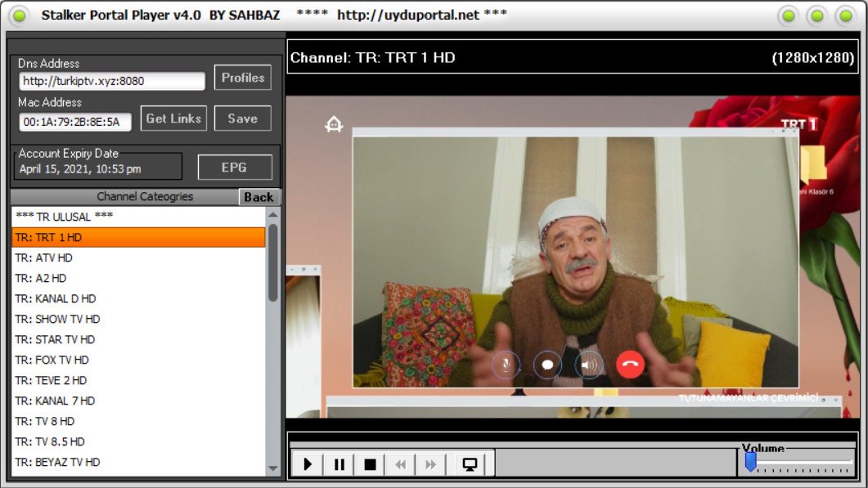Select channel TR: BEYAZ TV HD

(x=138, y=463)
